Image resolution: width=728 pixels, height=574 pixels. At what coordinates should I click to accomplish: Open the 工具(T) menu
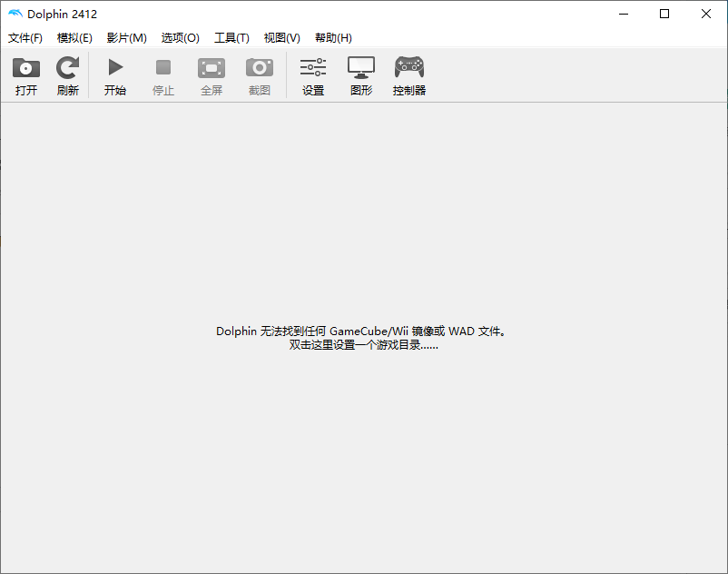point(231,37)
